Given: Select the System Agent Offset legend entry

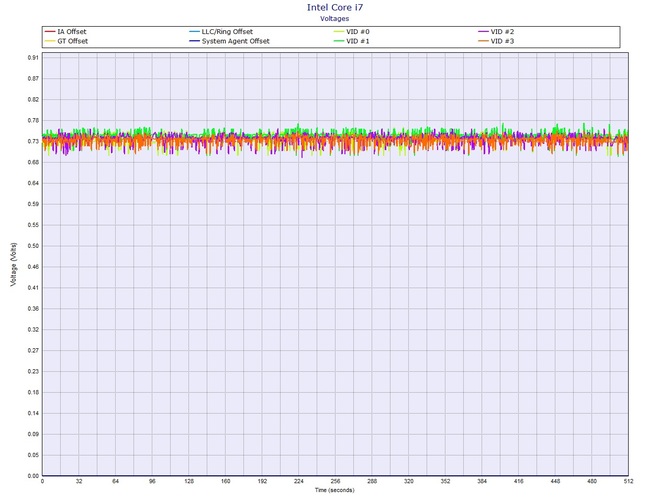Looking at the screenshot, I should [x=229, y=41].
